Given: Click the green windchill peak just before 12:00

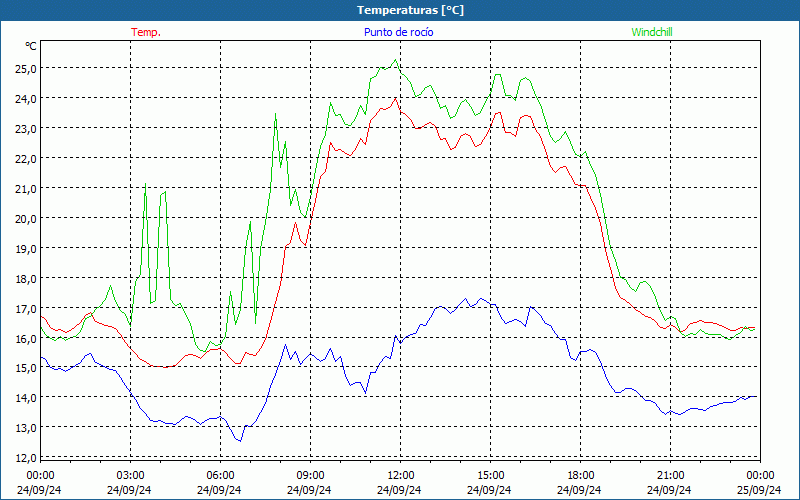Looking at the screenshot, I should pyautogui.click(x=395, y=60).
